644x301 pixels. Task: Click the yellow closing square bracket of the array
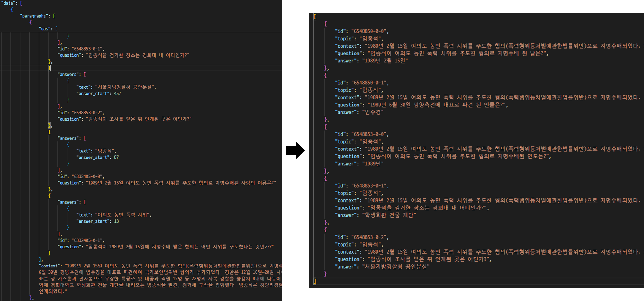click(x=315, y=281)
